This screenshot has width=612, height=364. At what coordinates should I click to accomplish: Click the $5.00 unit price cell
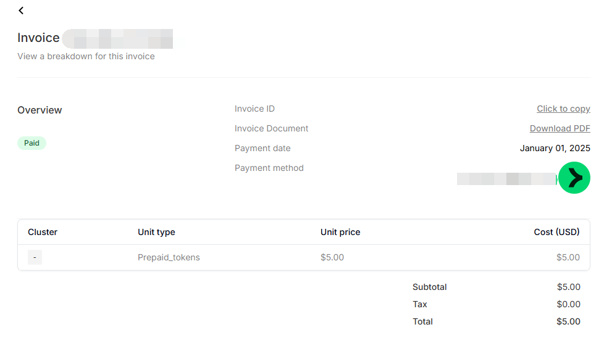[x=332, y=258]
